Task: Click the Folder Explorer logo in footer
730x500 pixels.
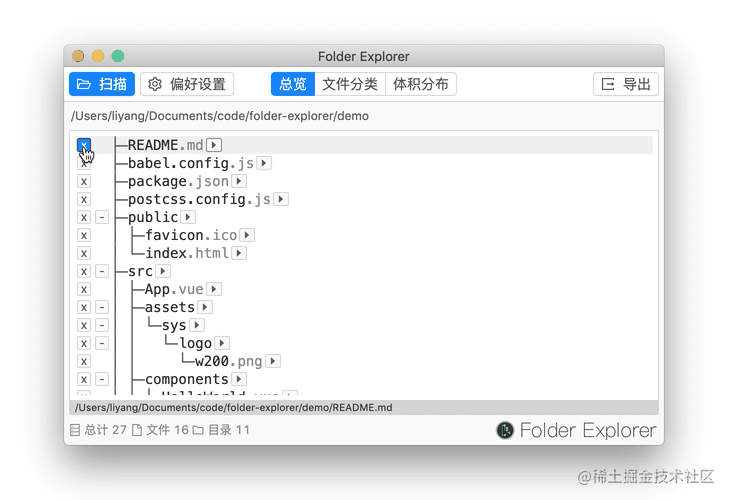Action: click(x=576, y=430)
